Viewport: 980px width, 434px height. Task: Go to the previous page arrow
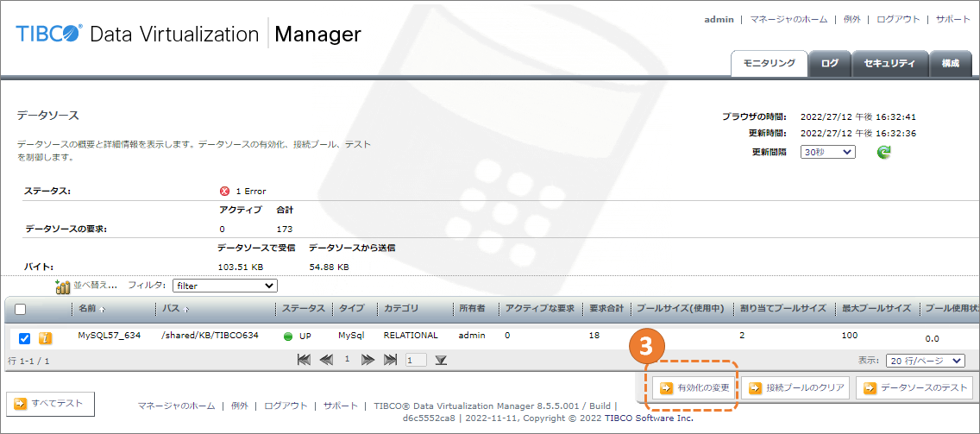click(x=325, y=360)
